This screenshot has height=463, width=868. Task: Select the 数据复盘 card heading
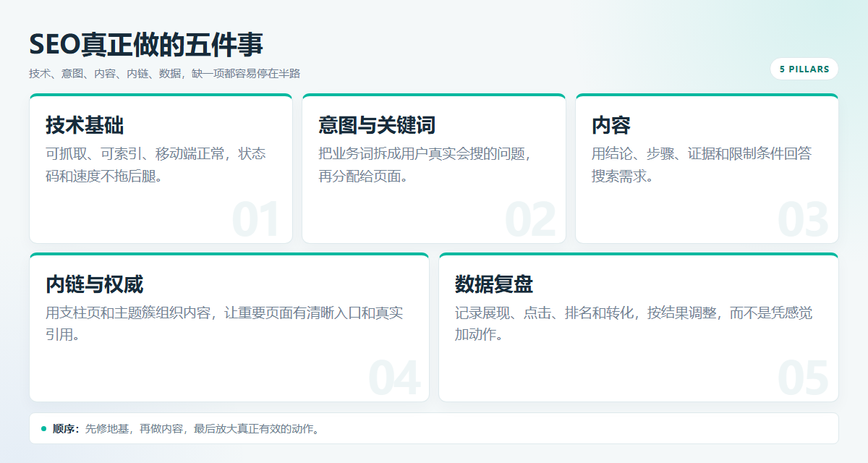494,284
